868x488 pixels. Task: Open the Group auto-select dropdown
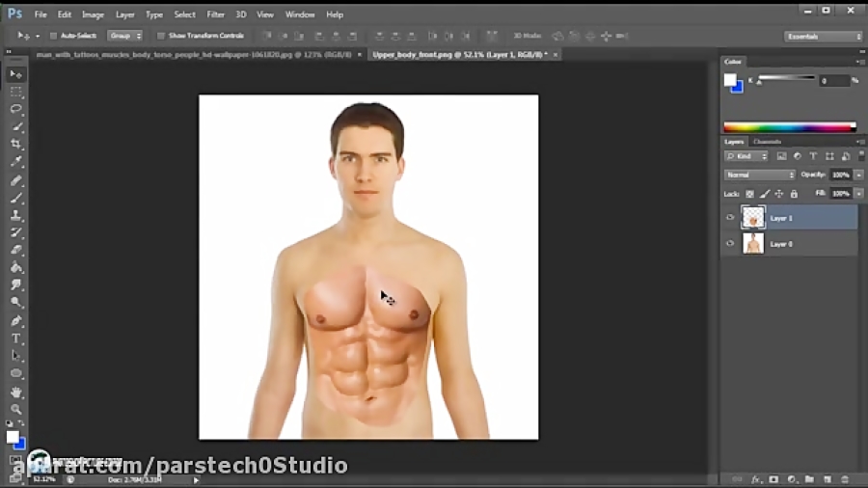click(124, 36)
